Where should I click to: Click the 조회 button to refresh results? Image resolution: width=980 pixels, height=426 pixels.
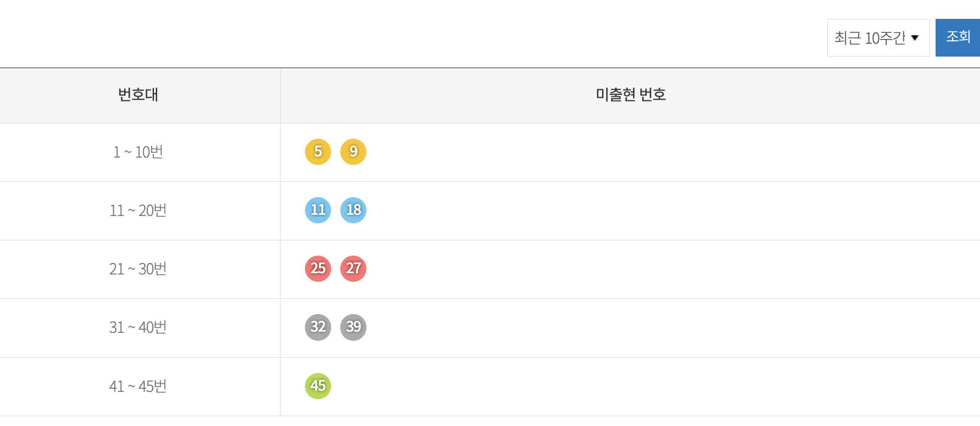tap(957, 37)
